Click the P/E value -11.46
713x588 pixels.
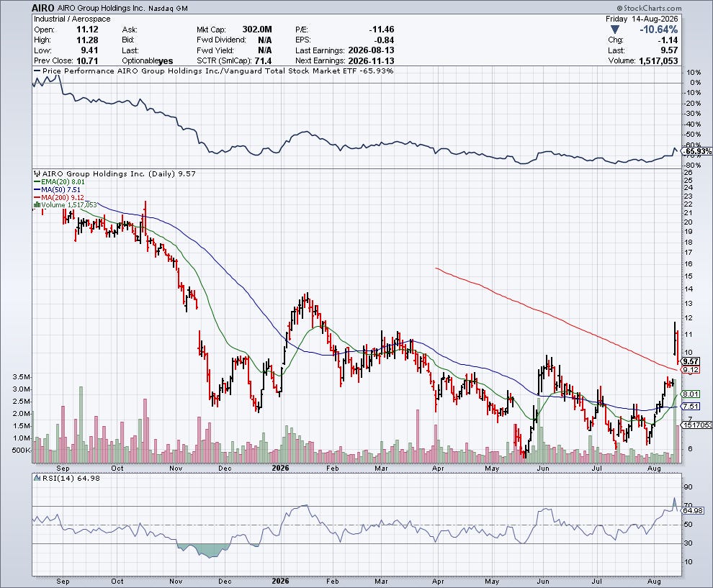(x=381, y=29)
